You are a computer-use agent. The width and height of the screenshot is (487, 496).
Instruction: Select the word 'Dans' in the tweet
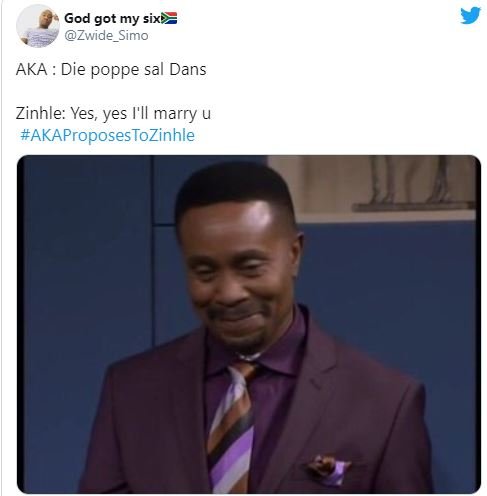pyautogui.click(x=188, y=70)
